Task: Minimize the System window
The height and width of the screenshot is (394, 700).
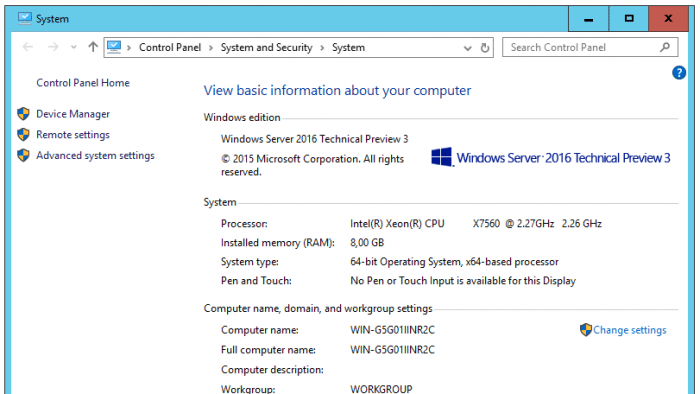Action: point(588,19)
